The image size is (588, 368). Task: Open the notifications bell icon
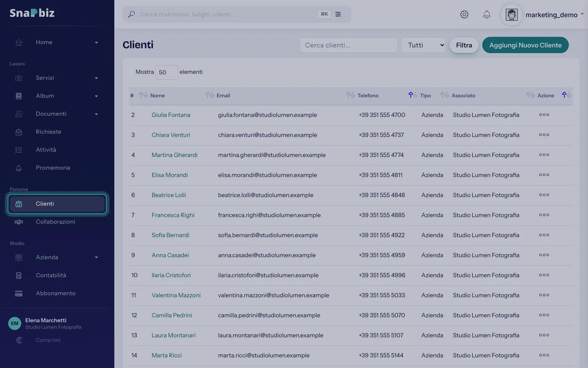point(487,14)
